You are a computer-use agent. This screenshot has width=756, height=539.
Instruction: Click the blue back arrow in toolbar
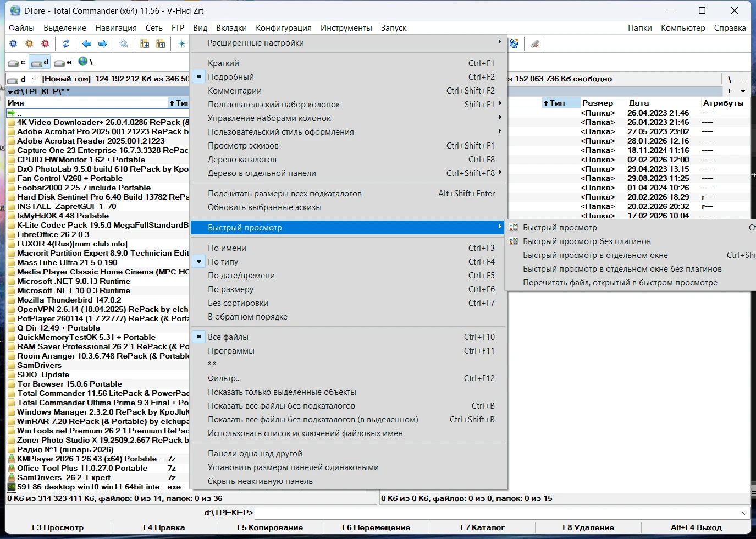pyautogui.click(x=87, y=44)
